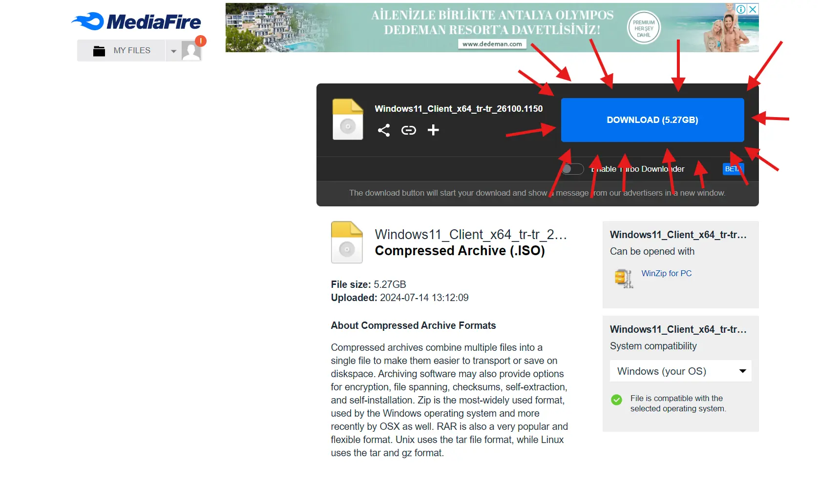The width and height of the screenshot is (818, 504).
Task: Add file to account with plus icon
Action: (433, 130)
